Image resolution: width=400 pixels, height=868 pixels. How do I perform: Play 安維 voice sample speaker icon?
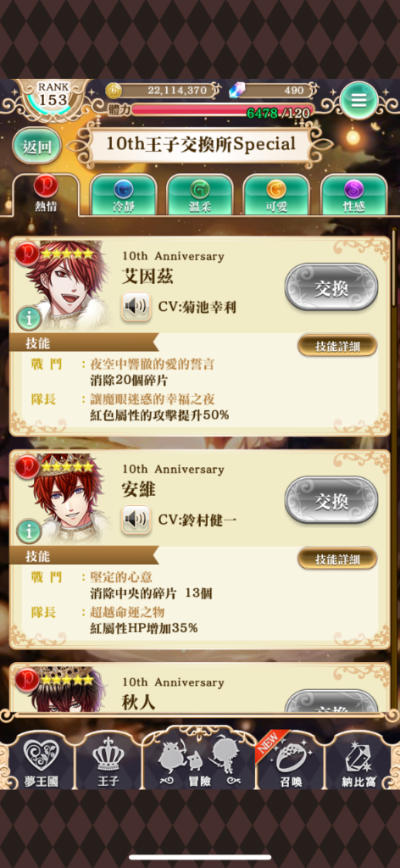tap(136, 520)
